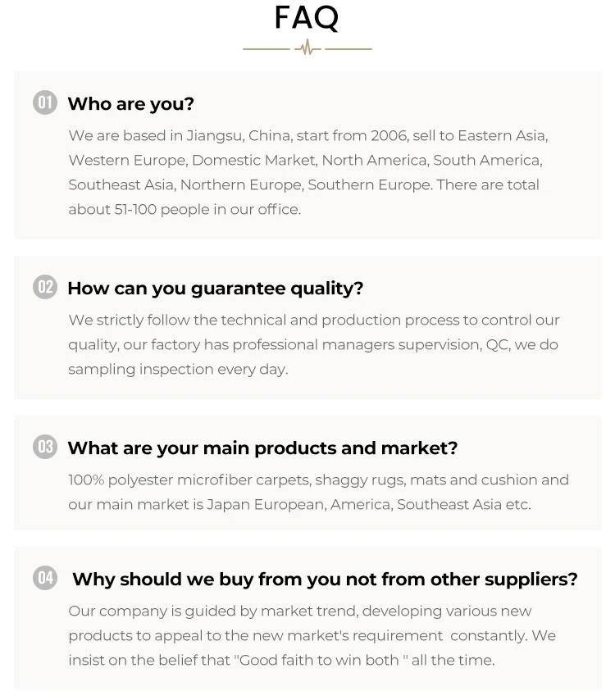This screenshot has width=615, height=700.
Task: Click "100% polyester microfiber carpets" text
Action: pyautogui.click(x=189, y=480)
